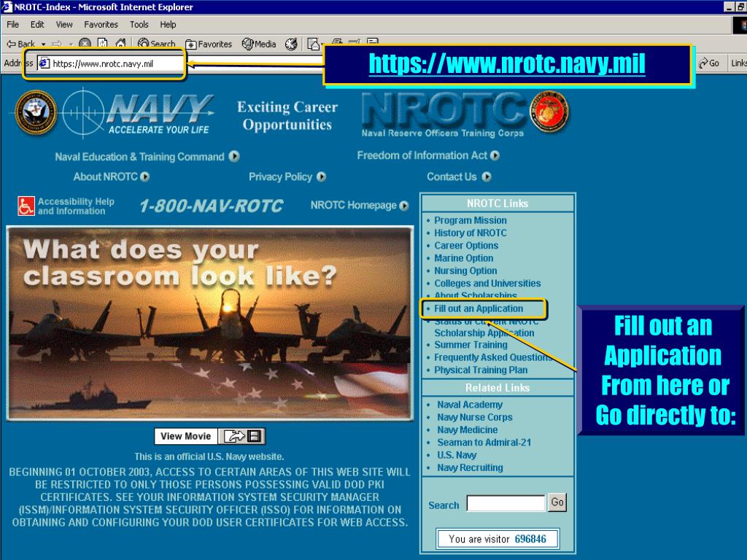The height and width of the screenshot is (560, 747).
Task: Click the Forward navigation arrow
Action: [x=57, y=44]
